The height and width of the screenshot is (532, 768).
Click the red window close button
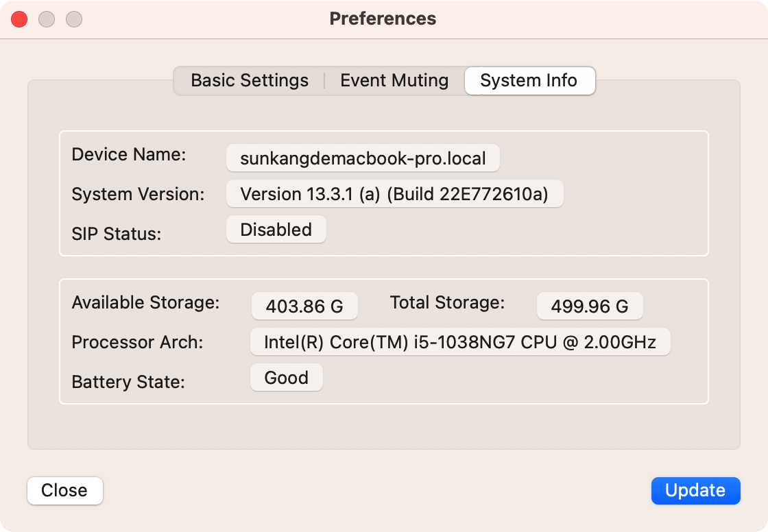coord(19,19)
